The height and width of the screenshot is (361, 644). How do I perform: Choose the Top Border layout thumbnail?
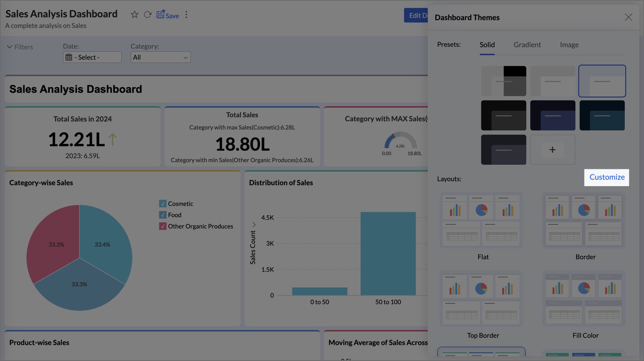(481, 299)
